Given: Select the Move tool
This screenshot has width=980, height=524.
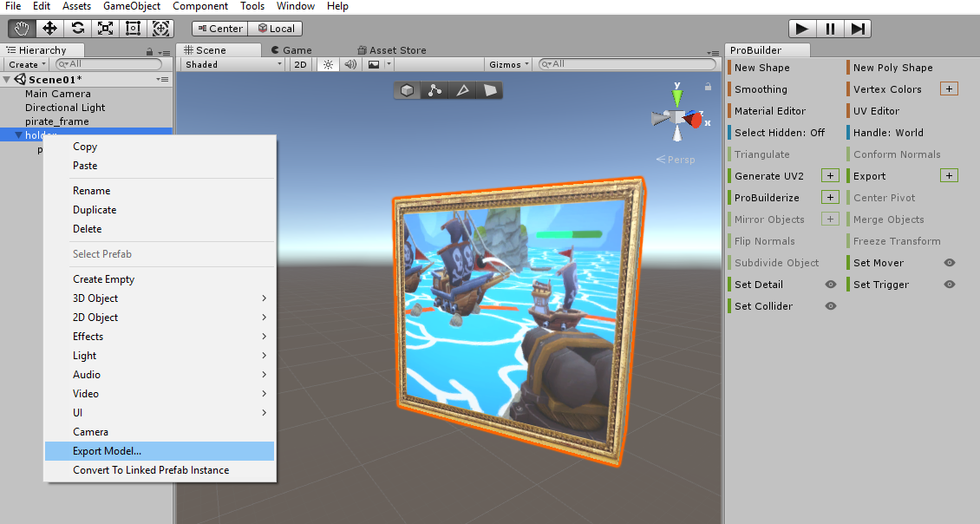Looking at the screenshot, I should (x=50, y=28).
